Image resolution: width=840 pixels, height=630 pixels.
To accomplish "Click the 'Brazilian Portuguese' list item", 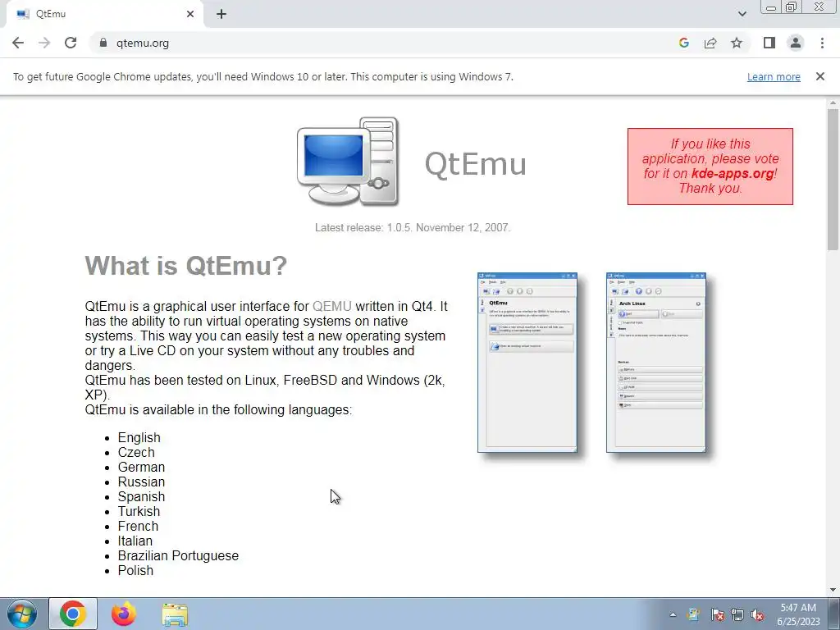I will pyautogui.click(x=178, y=555).
